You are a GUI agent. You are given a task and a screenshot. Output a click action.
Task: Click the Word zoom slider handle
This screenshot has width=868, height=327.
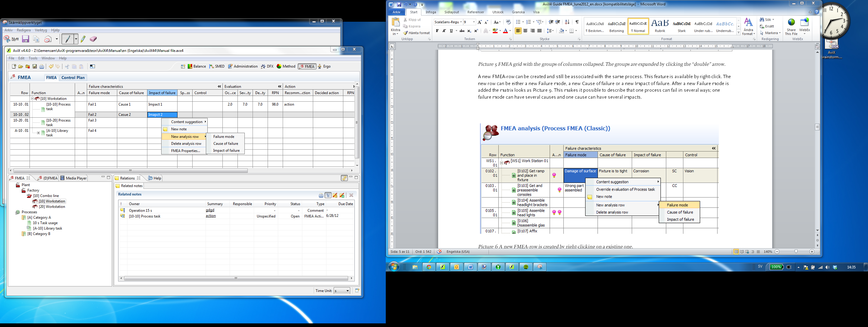[796, 252]
